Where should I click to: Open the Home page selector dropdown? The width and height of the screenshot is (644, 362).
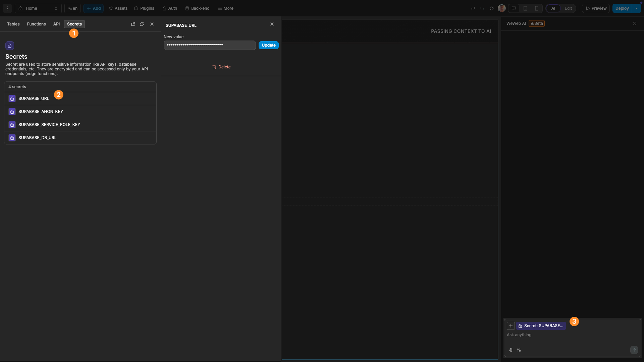(x=38, y=8)
